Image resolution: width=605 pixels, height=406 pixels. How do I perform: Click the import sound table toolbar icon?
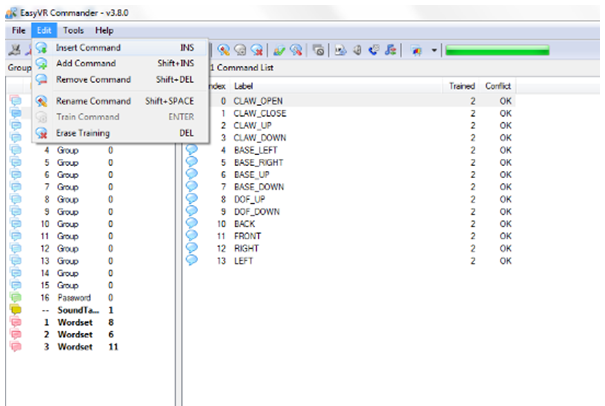click(x=340, y=50)
